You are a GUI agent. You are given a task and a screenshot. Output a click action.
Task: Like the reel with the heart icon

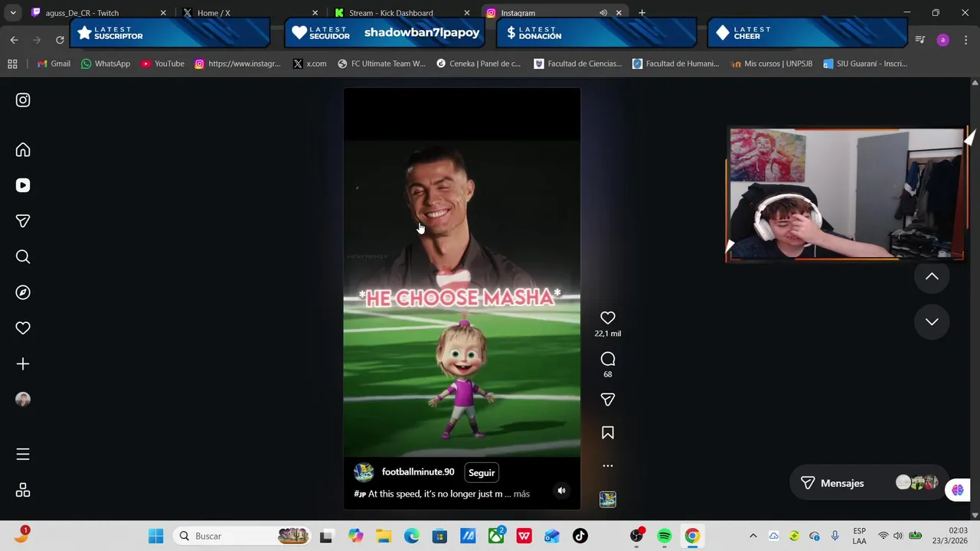tap(608, 318)
